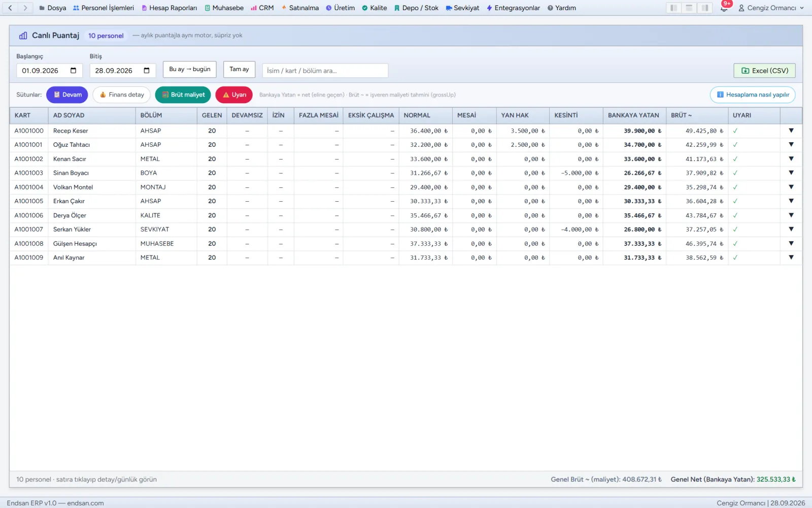This screenshot has height=508, width=812.
Task: Click the Bitiş date field
Action: [x=123, y=71]
